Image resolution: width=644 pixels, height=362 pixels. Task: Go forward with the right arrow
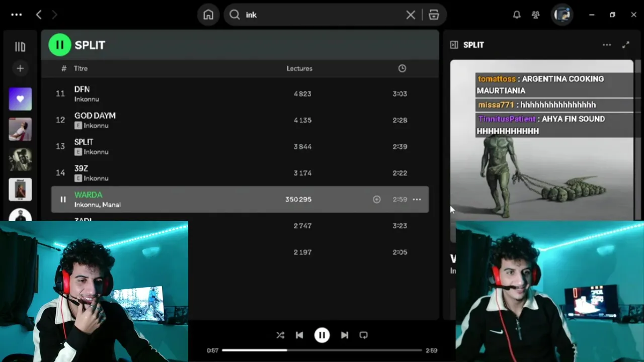point(54,15)
